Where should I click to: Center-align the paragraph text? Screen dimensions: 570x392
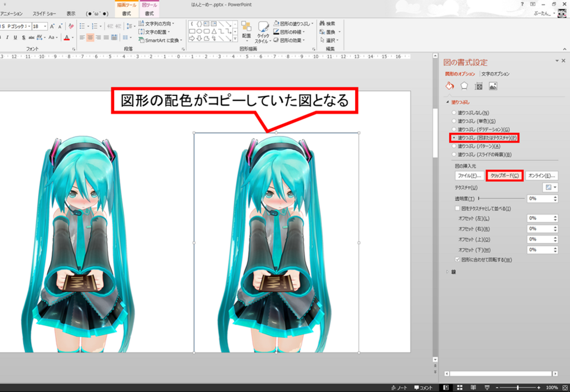pyautogui.click(x=90, y=37)
